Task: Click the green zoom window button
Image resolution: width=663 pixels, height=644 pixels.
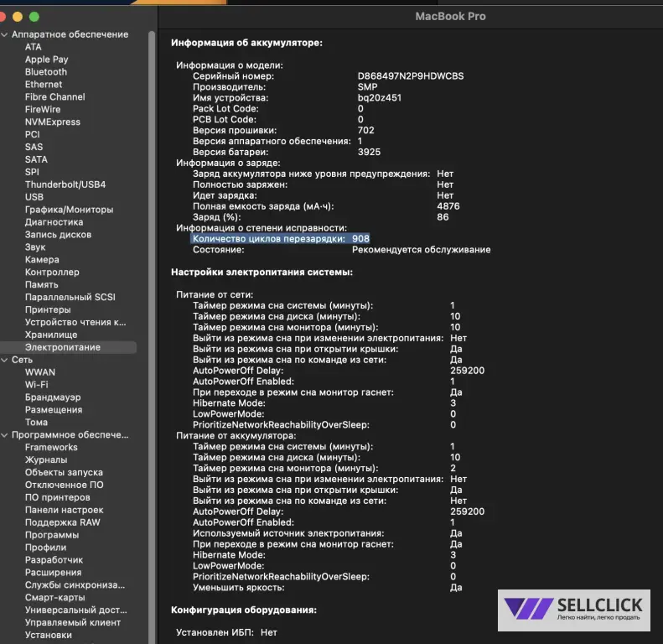Action: click(34, 17)
